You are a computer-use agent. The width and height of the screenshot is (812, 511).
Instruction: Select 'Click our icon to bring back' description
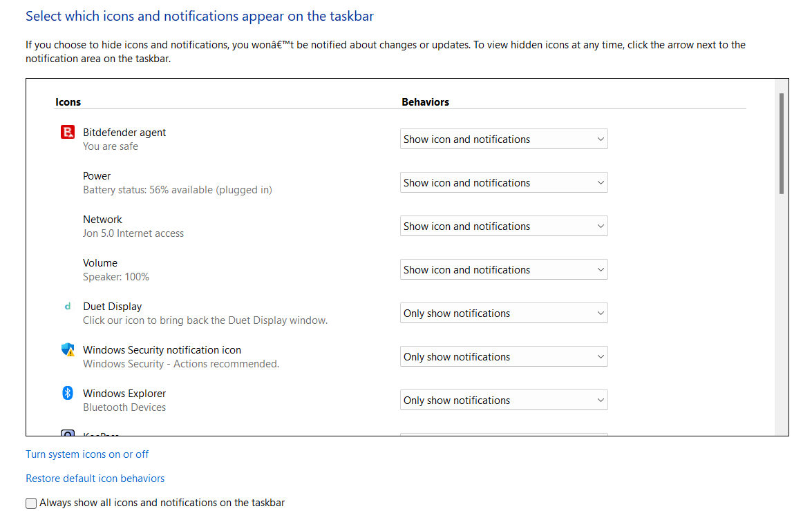click(205, 320)
